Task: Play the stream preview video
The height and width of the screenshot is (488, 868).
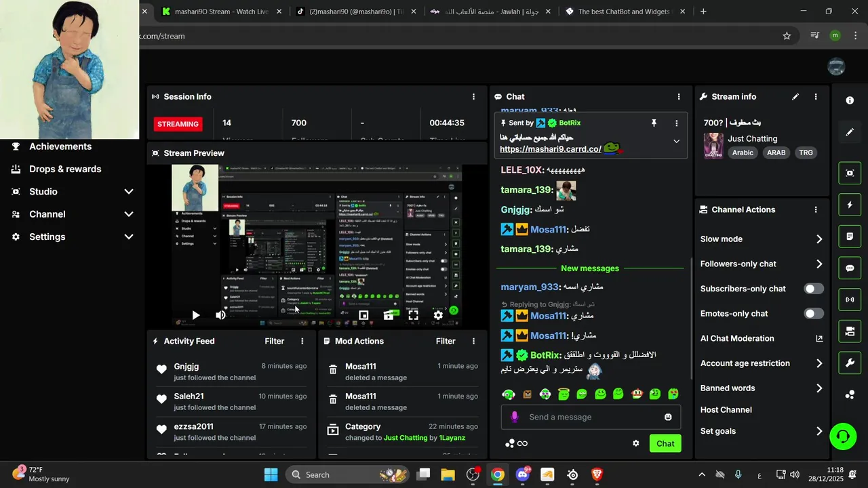Action: (x=195, y=315)
